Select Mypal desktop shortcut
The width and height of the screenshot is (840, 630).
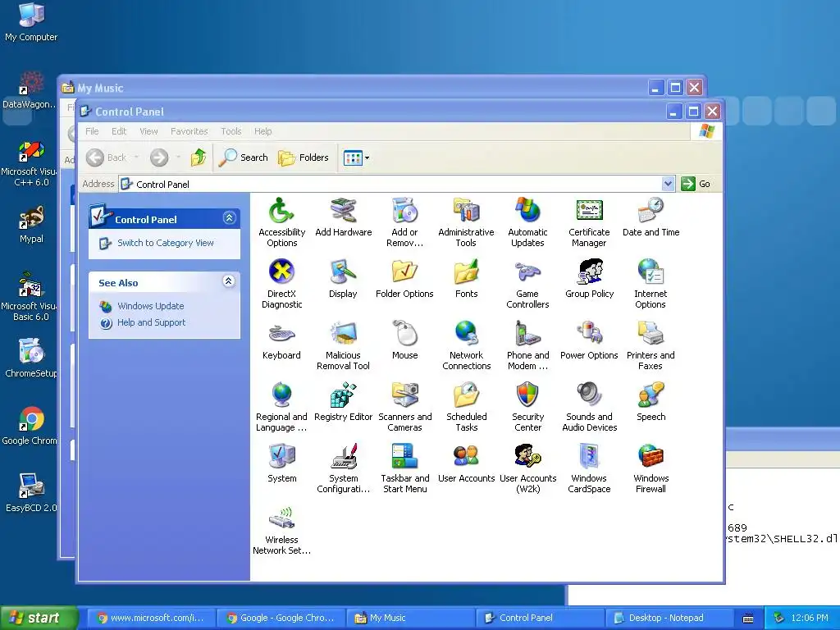click(31, 225)
